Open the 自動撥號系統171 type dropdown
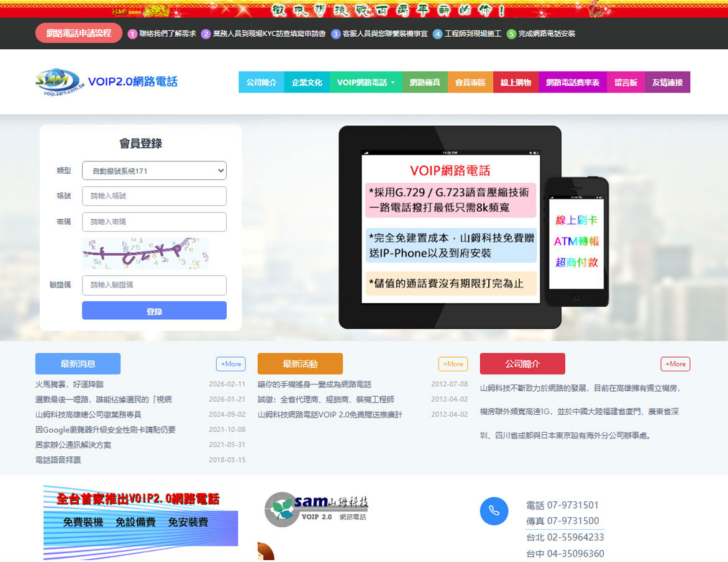728x562 pixels. click(154, 171)
